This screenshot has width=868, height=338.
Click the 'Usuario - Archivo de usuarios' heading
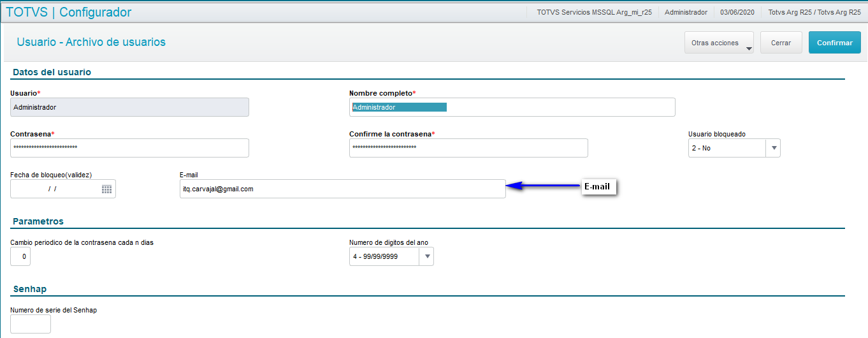91,42
